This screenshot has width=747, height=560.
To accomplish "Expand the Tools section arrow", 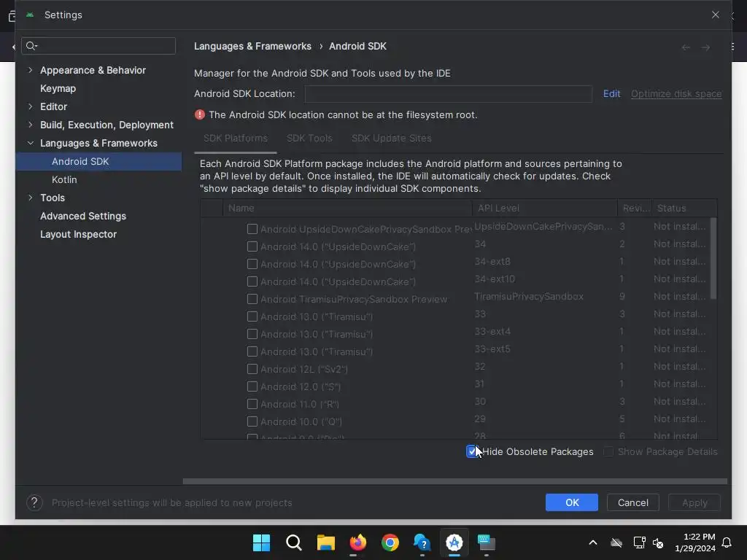I will point(31,198).
